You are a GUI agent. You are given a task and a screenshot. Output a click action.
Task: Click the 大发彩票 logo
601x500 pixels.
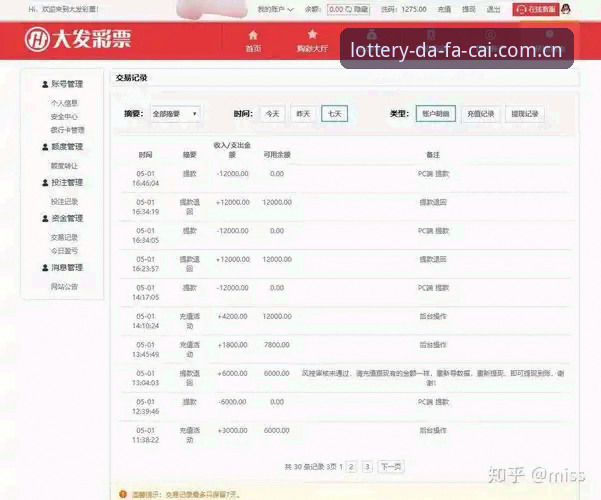click(x=78, y=39)
